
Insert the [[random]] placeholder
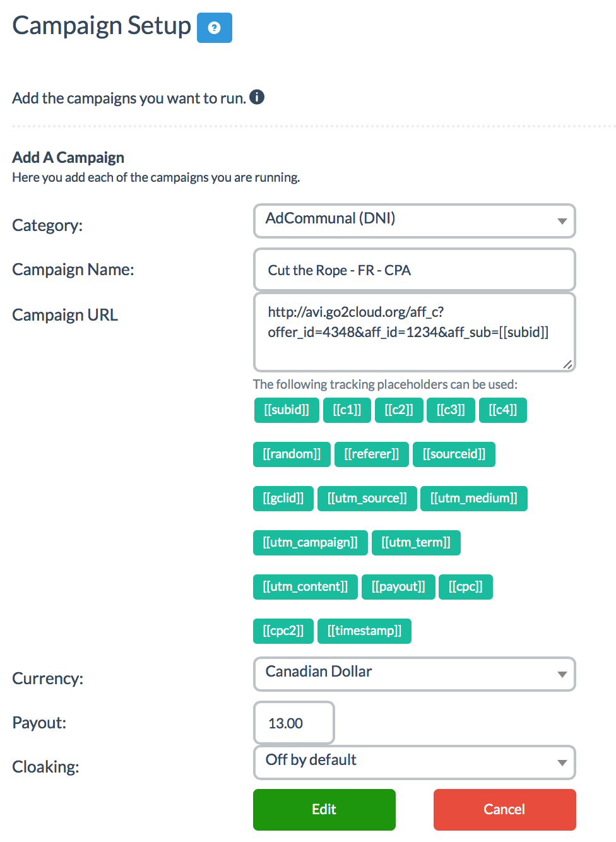click(292, 454)
